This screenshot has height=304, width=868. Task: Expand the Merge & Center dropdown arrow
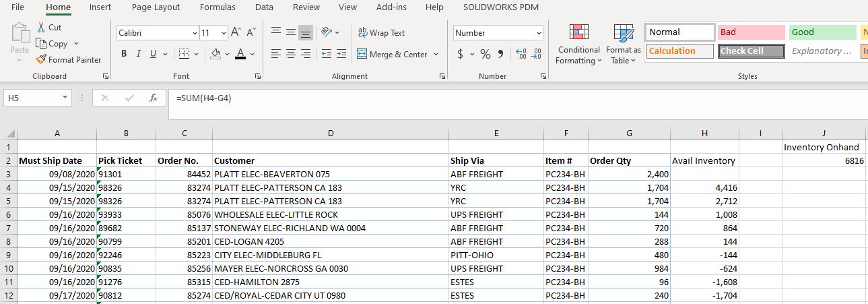436,54
